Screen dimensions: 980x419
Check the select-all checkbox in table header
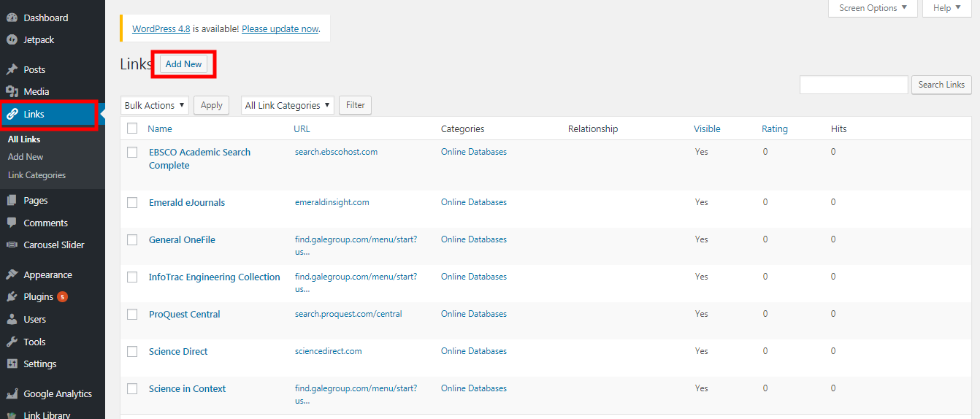click(132, 128)
